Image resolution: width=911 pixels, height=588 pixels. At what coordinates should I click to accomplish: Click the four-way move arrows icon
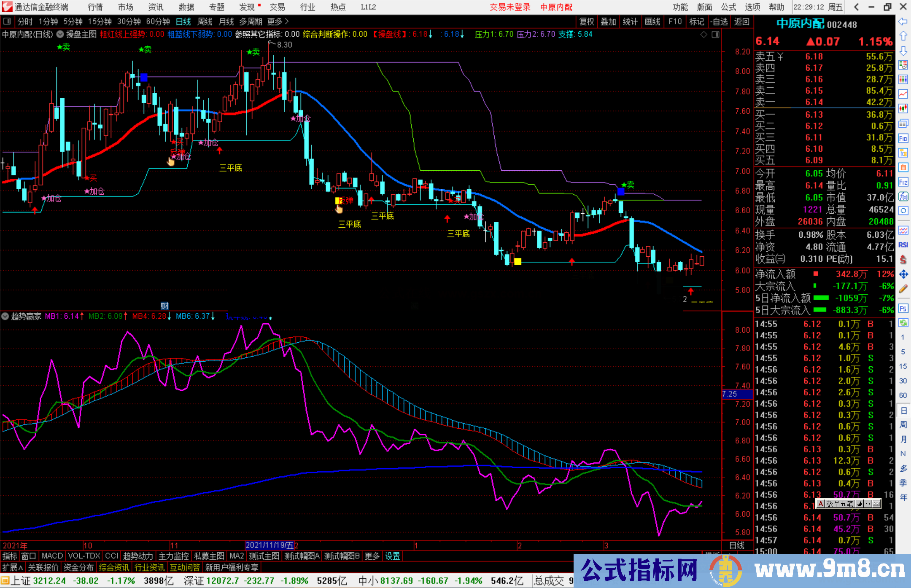[903, 274]
